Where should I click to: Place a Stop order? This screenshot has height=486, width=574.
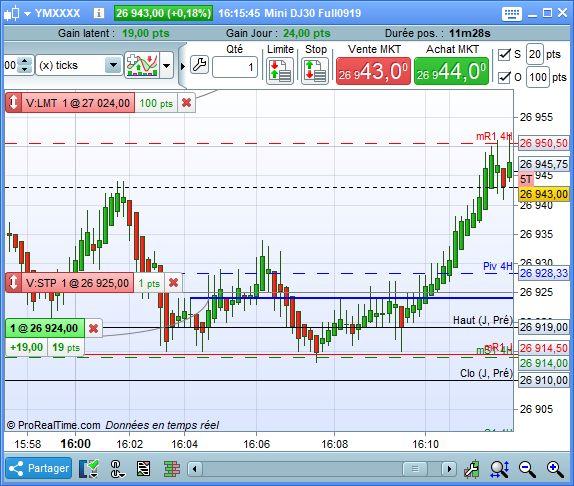coord(315,71)
